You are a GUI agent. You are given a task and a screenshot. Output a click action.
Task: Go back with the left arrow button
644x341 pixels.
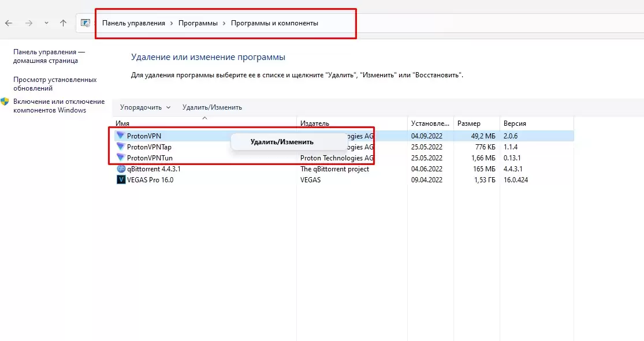coord(9,24)
